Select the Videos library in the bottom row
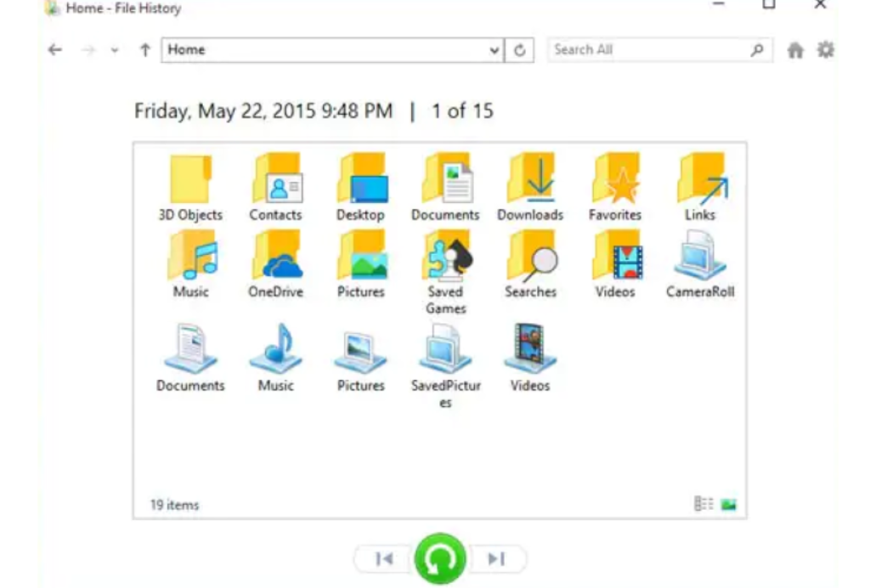Screen dimensions: 870x588 (530, 358)
